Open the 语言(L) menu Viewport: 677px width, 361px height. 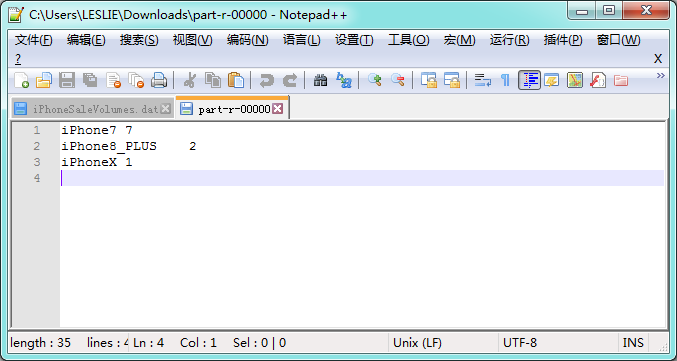point(301,41)
